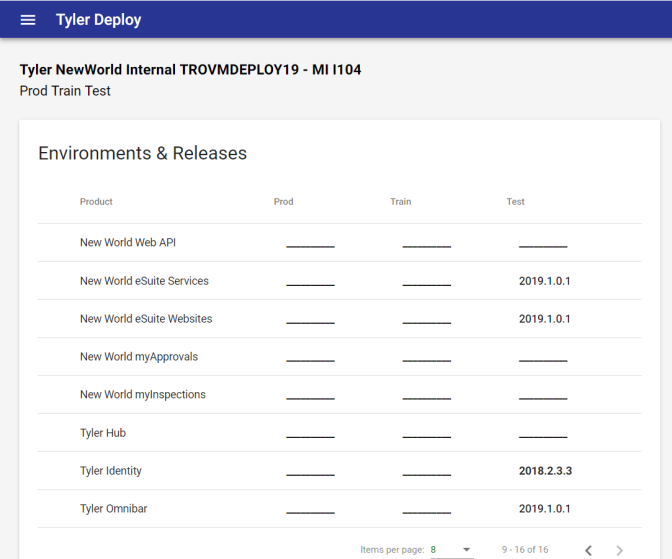Click the empty Prod release for Tyler Hub
Image resolution: width=672 pixels, height=559 pixels.
click(310, 434)
